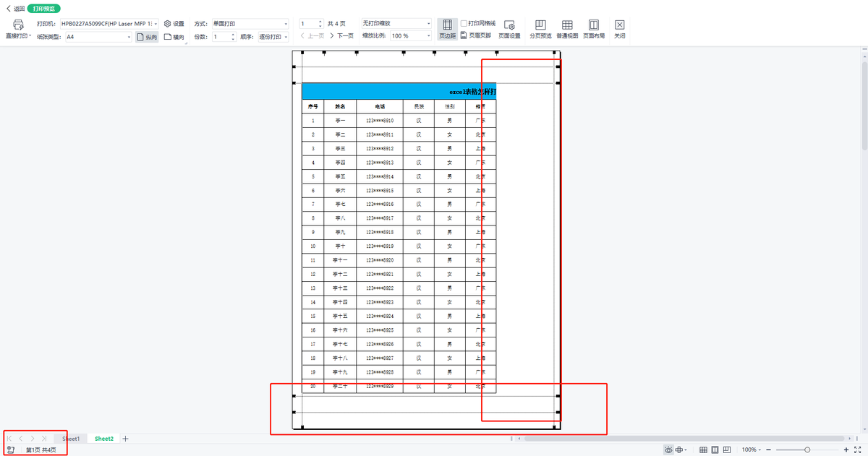Open the 中 reading mode dropdown
Image resolution: width=868 pixels, height=456 pixels.
coord(681,449)
